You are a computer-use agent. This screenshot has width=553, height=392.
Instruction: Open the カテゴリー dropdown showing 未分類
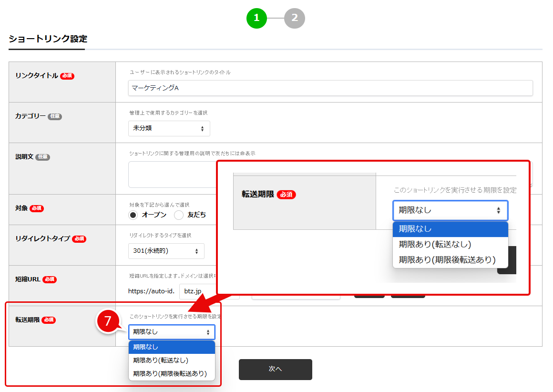[x=169, y=128]
